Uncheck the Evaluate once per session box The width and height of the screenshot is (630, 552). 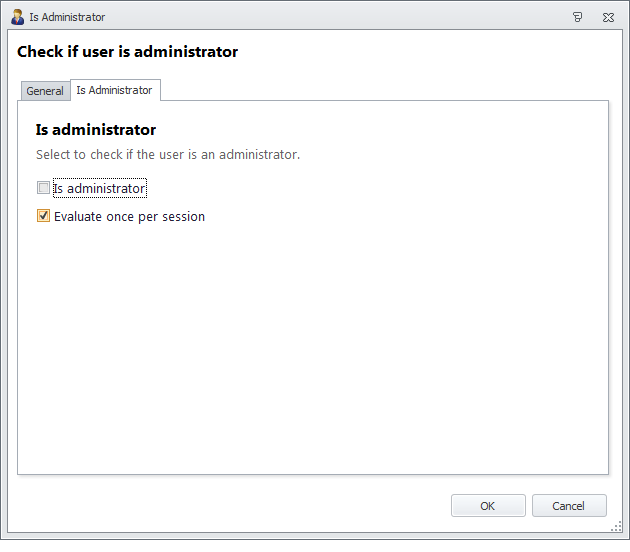[x=43, y=216]
